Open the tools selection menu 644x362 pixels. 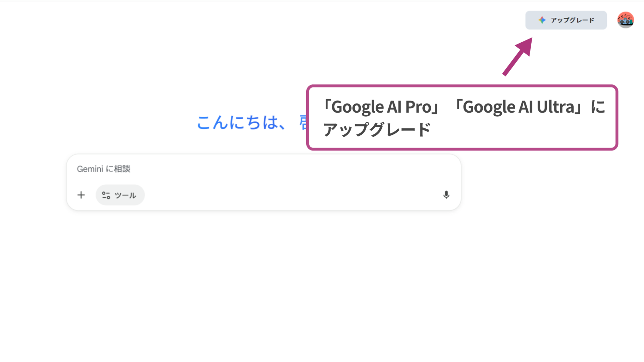[120, 195]
